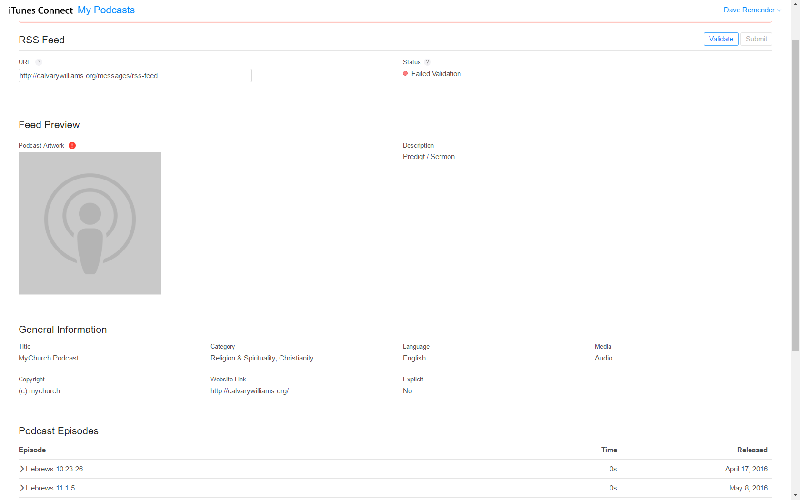Click the red Failed Validation status dot
Screen dimensions: 800x500
pyautogui.click(x=405, y=73)
